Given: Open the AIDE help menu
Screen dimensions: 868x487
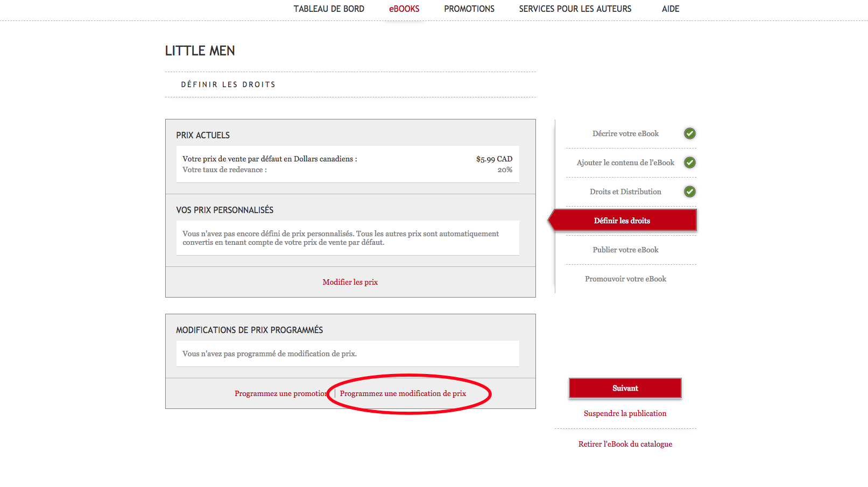Looking at the screenshot, I should [670, 9].
